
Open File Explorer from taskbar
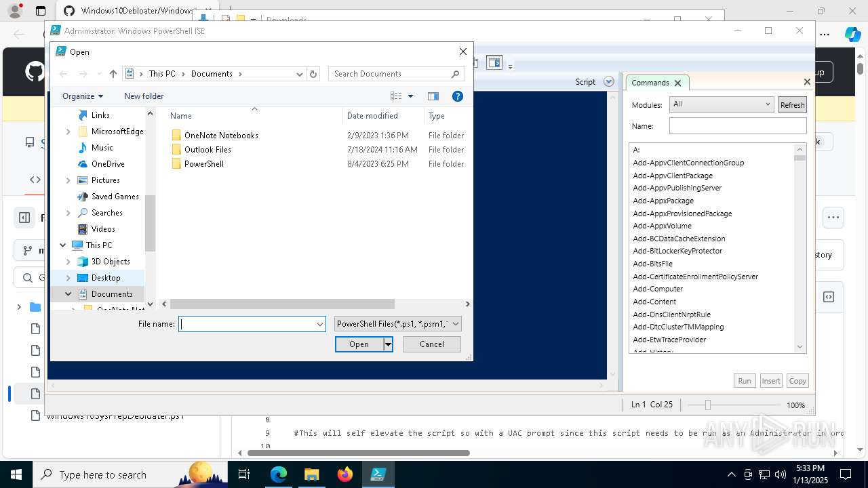click(x=311, y=474)
